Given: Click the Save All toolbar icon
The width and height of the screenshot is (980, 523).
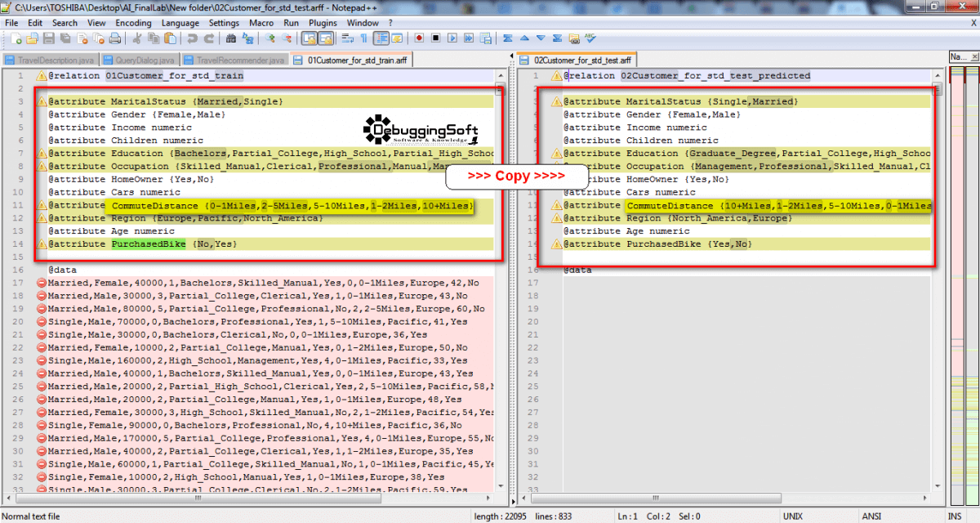Looking at the screenshot, I should coord(65,38).
